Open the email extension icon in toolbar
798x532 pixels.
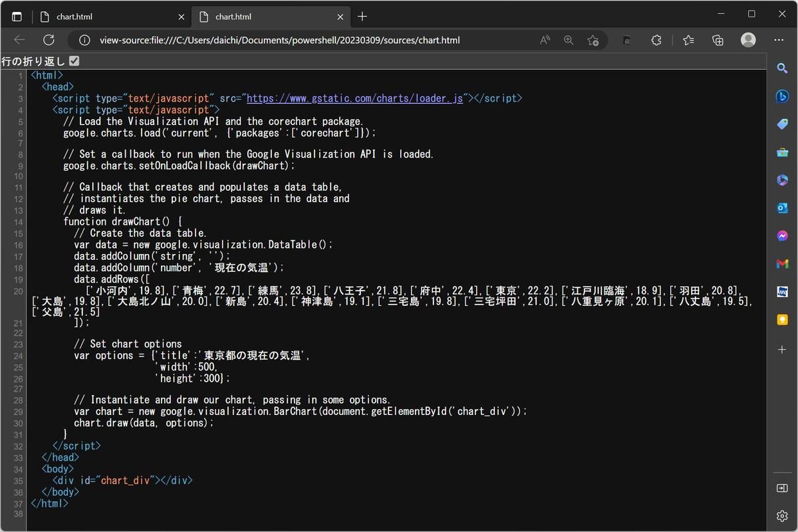tap(626, 40)
